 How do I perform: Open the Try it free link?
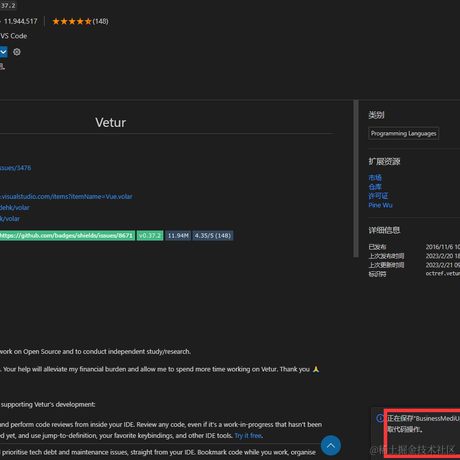tap(248, 436)
